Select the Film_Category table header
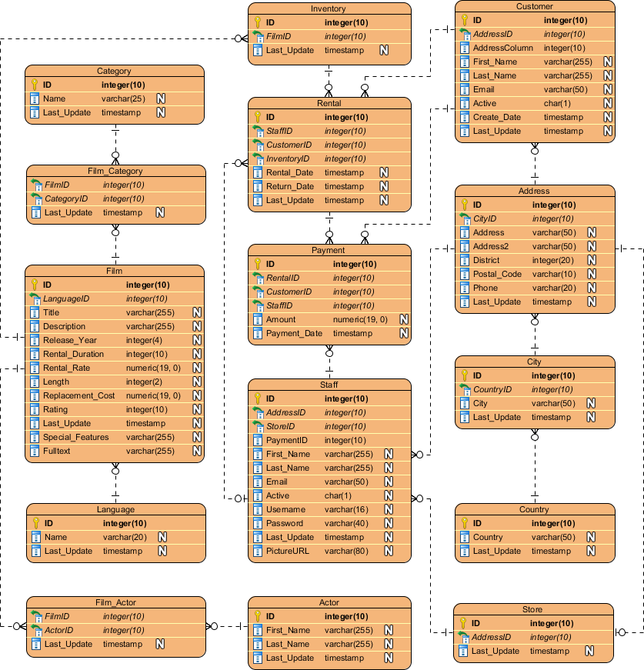 tap(115, 170)
